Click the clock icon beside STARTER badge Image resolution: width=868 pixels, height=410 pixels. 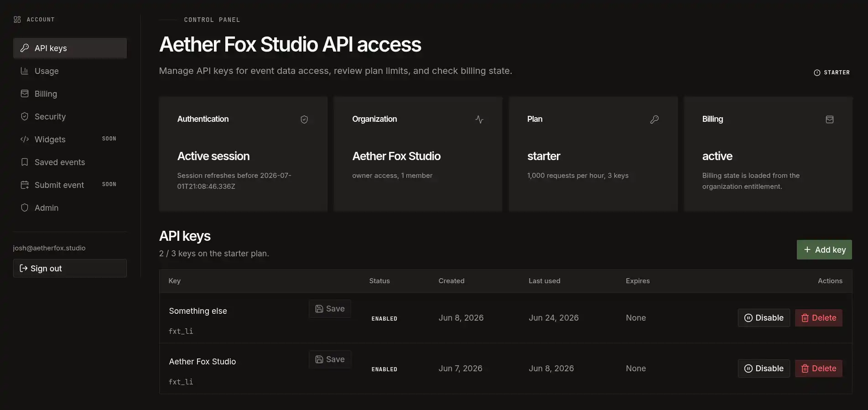point(817,73)
